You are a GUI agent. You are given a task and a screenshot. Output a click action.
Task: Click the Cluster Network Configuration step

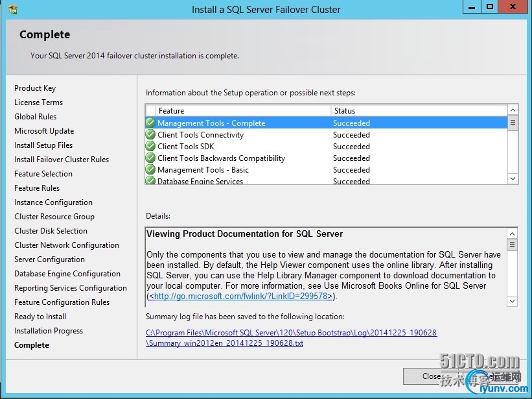click(67, 245)
